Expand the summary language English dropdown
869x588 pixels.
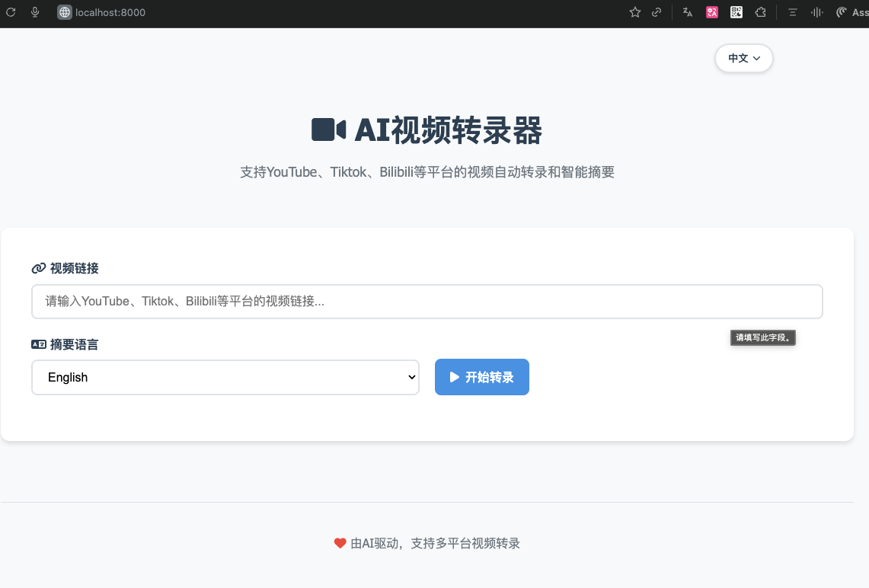click(225, 377)
